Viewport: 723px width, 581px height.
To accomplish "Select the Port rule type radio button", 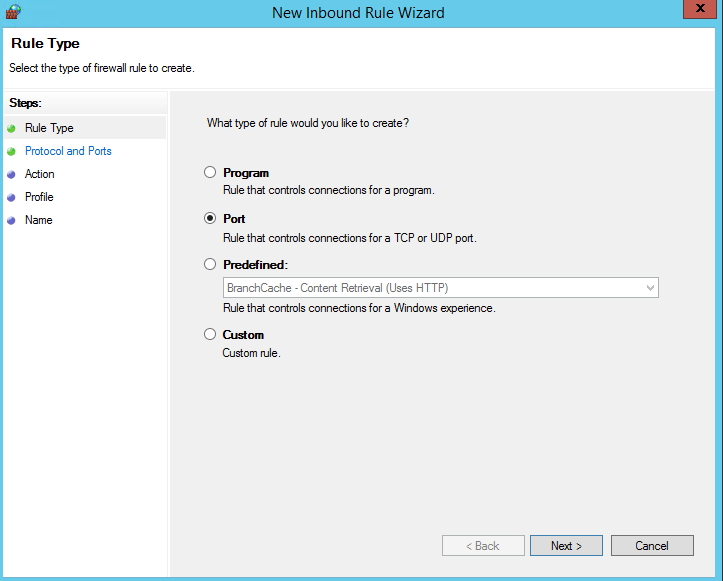I will [210, 218].
